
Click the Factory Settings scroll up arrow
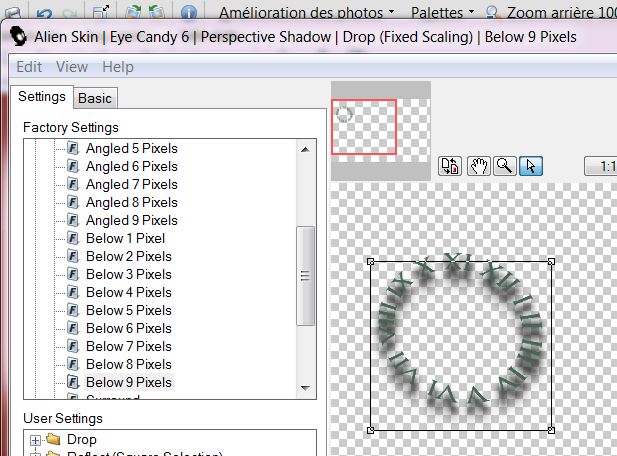click(x=305, y=150)
